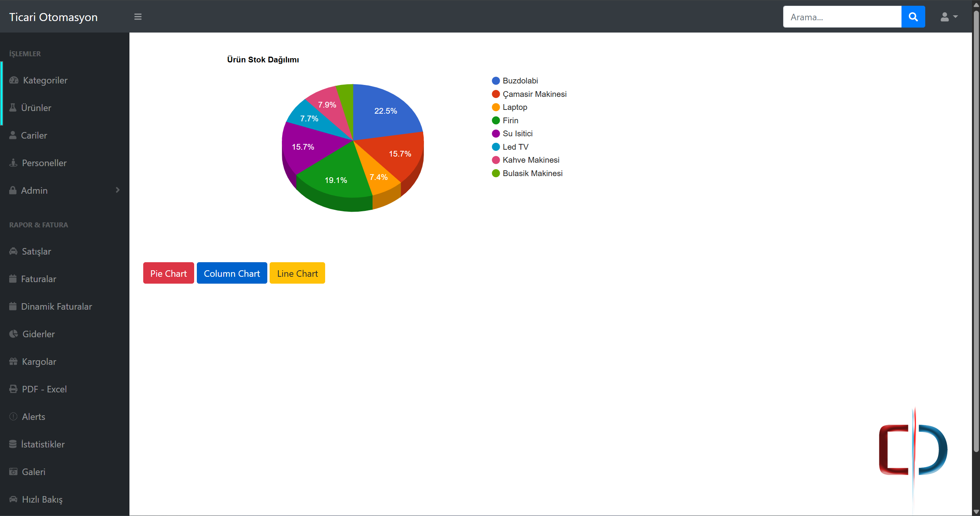980x516 pixels.
Task: Click the PDF - Excel printer icon
Action: coord(13,389)
